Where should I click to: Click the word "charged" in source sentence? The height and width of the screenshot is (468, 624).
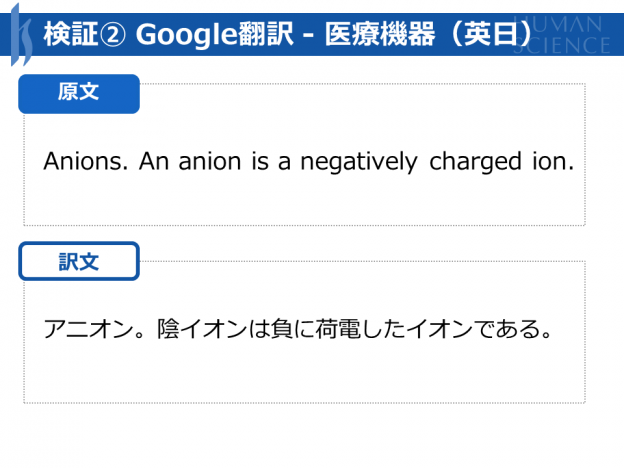pos(475,162)
